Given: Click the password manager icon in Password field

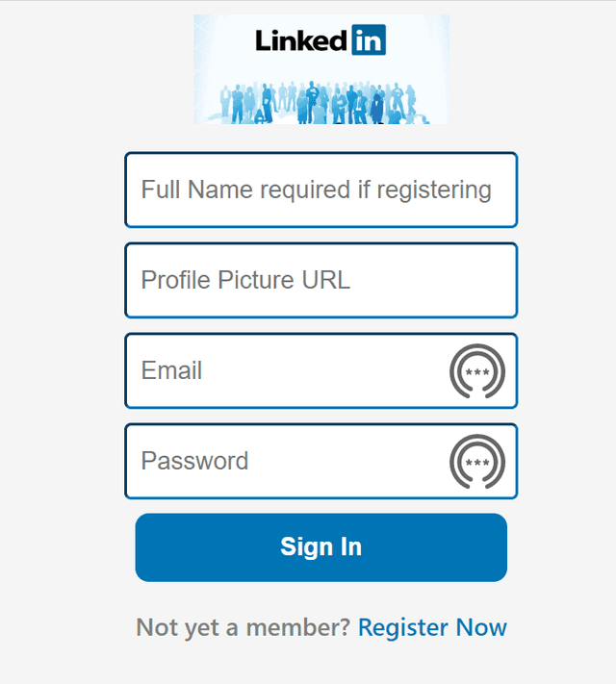Looking at the screenshot, I should (x=476, y=462).
